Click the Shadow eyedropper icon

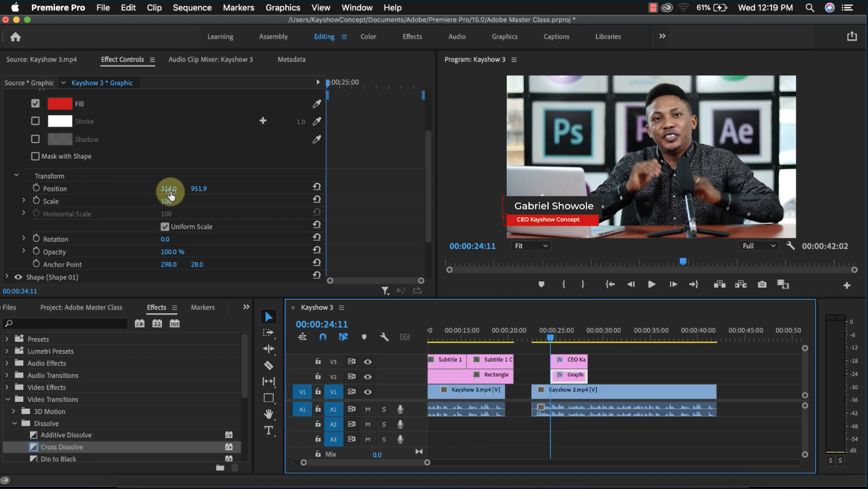(x=317, y=139)
